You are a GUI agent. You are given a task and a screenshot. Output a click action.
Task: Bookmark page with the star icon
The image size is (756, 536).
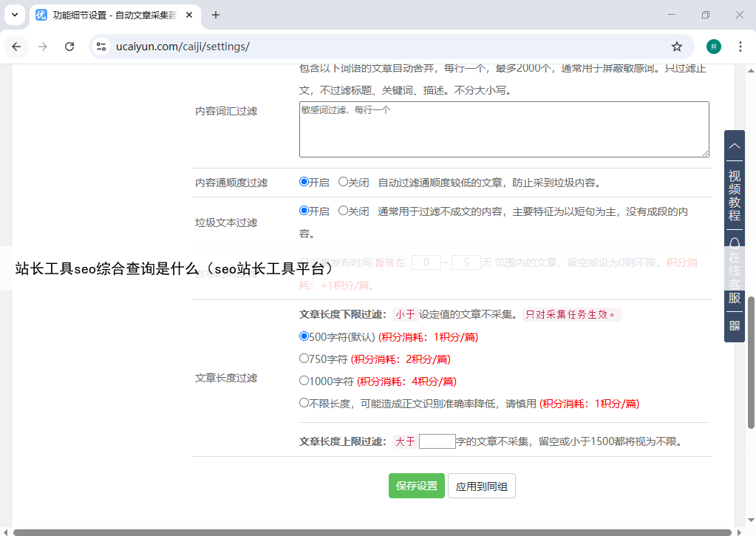(676, 47)
